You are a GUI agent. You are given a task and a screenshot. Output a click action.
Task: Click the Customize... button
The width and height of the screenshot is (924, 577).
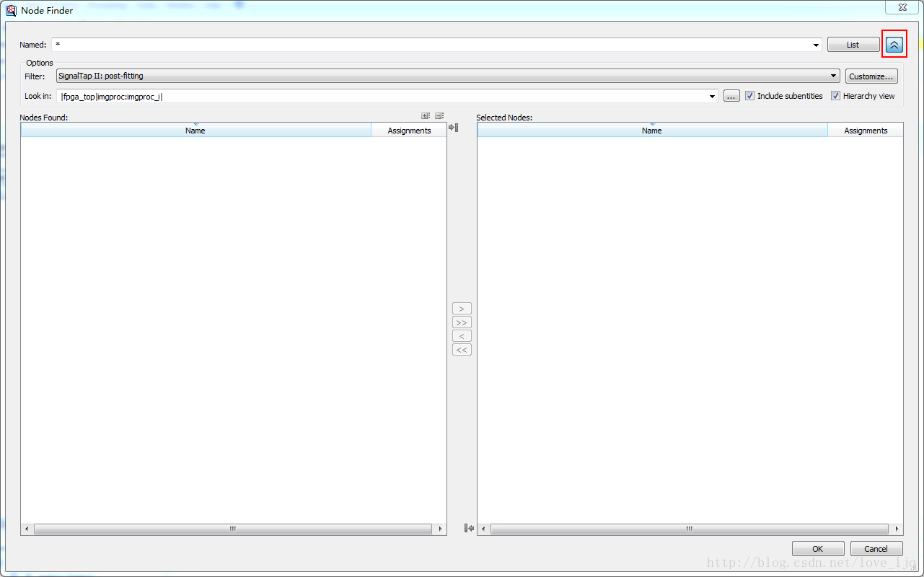tap(871, 76)
